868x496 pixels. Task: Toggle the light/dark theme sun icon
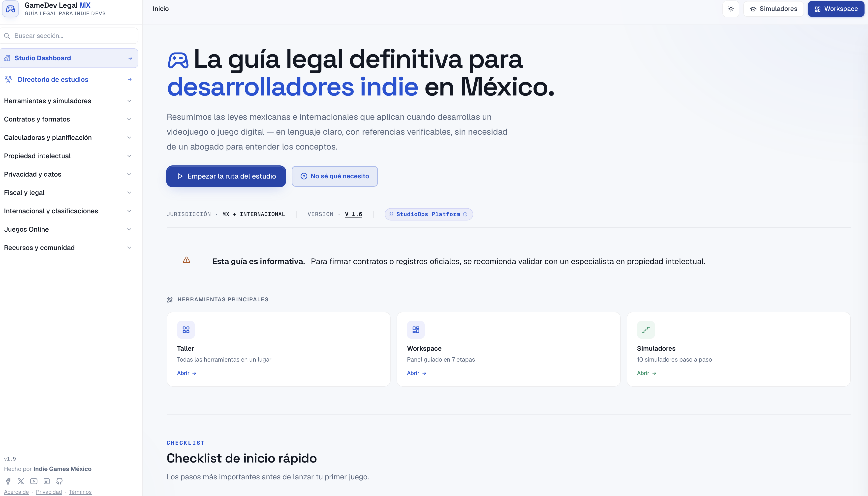731,9
